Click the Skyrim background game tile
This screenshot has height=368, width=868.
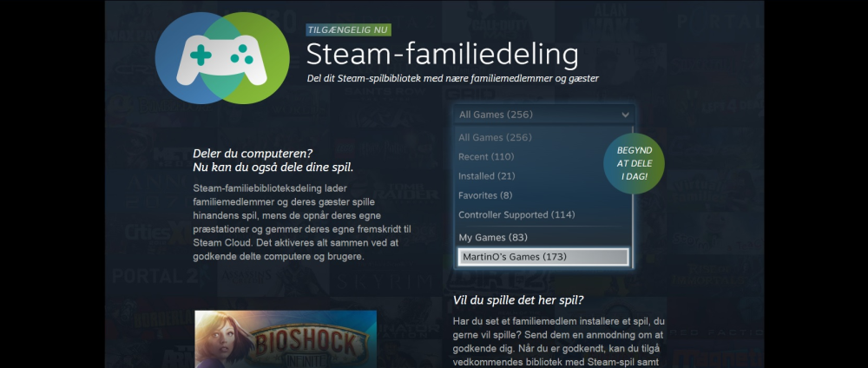(385, 282)
